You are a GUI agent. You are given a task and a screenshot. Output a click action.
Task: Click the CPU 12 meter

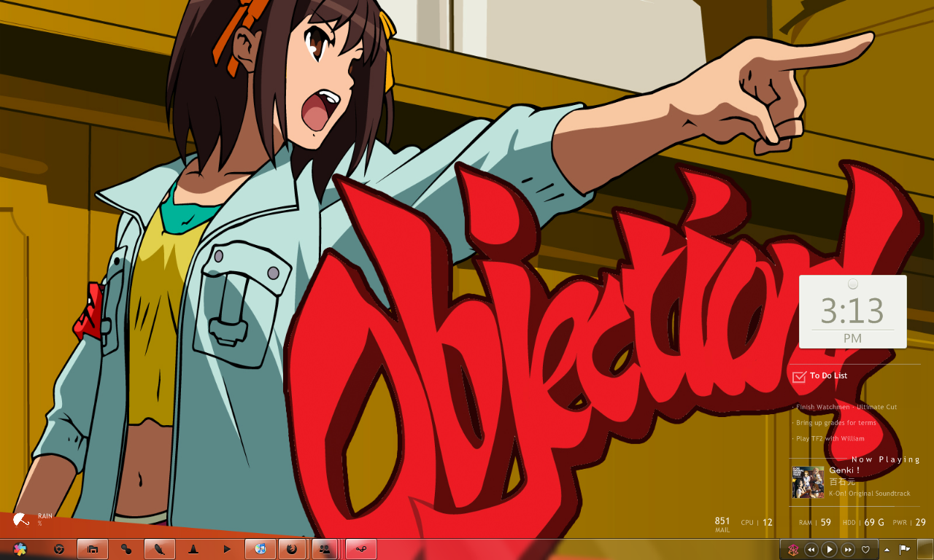click(757, 523)
